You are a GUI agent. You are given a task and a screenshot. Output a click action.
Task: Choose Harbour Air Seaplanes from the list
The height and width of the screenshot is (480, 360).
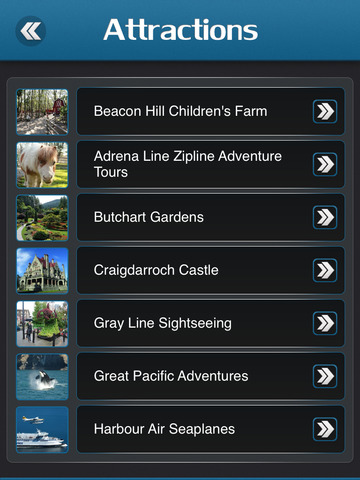point(211,429)
